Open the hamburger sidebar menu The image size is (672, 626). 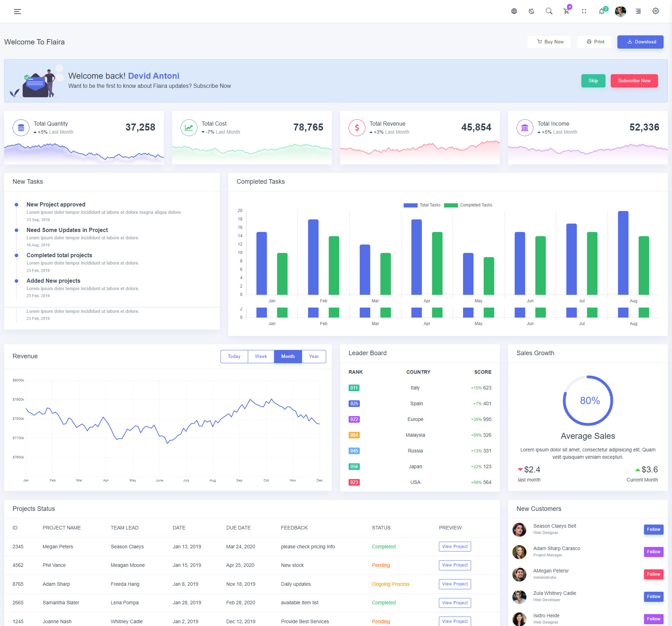point(17,12)
